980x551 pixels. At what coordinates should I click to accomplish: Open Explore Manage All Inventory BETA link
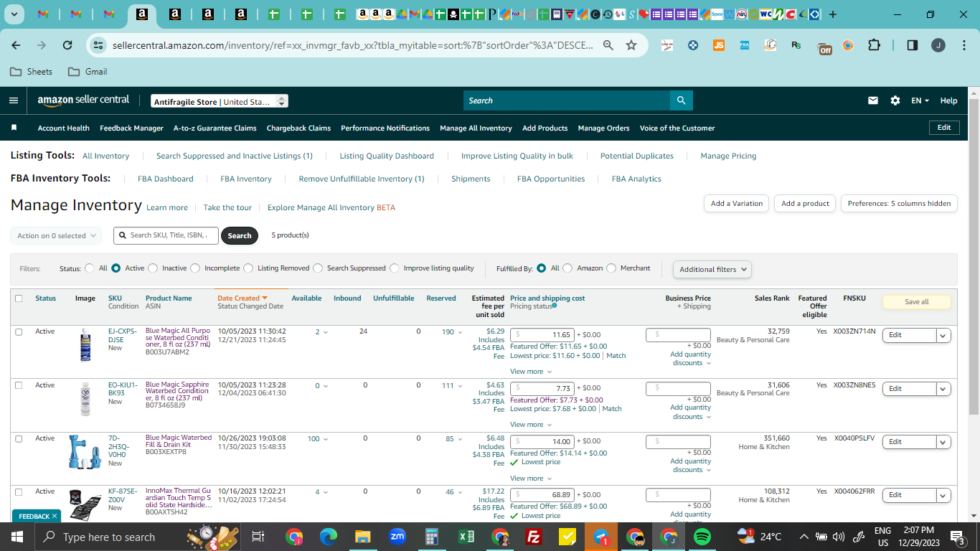(x=331, y=207)
